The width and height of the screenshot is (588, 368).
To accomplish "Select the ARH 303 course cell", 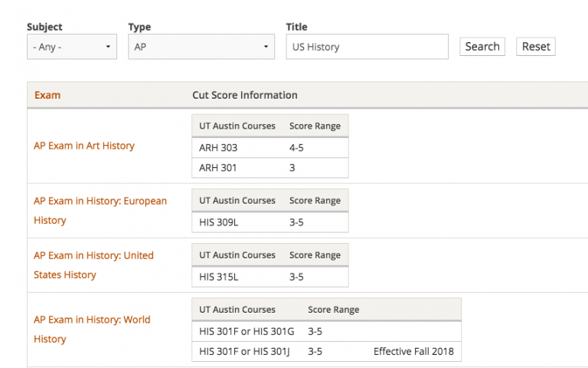I will click(x=216, y=148).
